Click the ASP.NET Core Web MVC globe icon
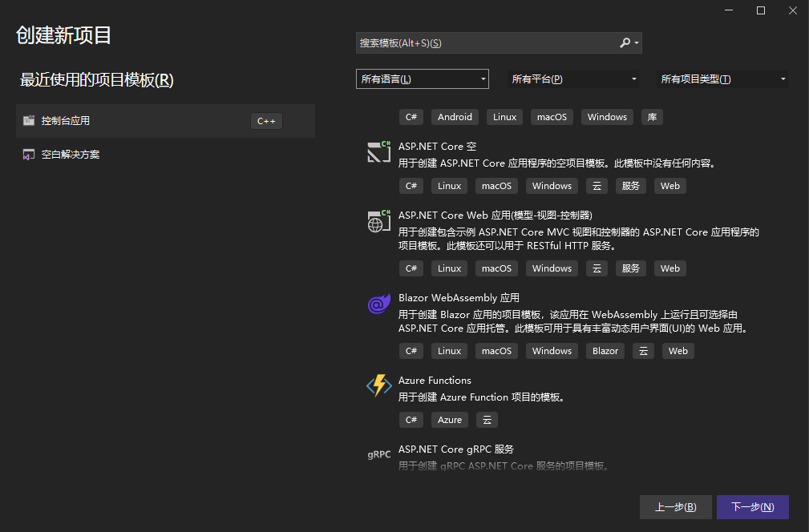Image resolution: width=809 pixels, height=532 pixels. pyautogui.click(x=378, y=221)
